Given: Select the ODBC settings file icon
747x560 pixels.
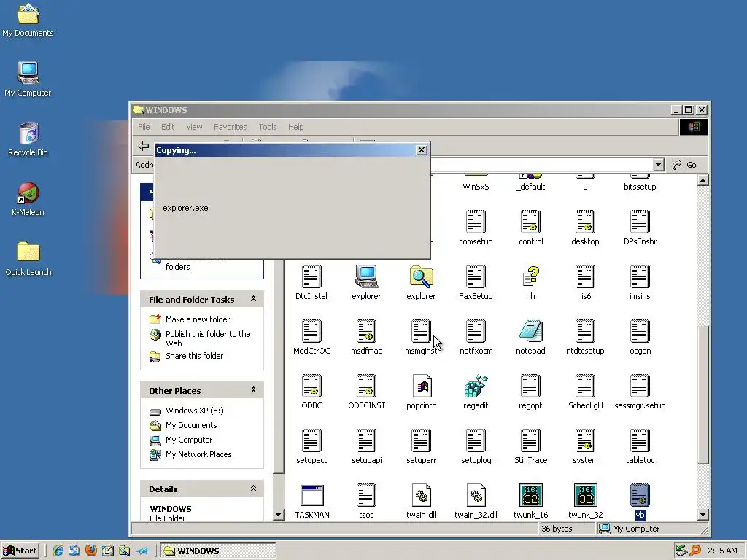Looking at the screenshot, I should [311, 386].
